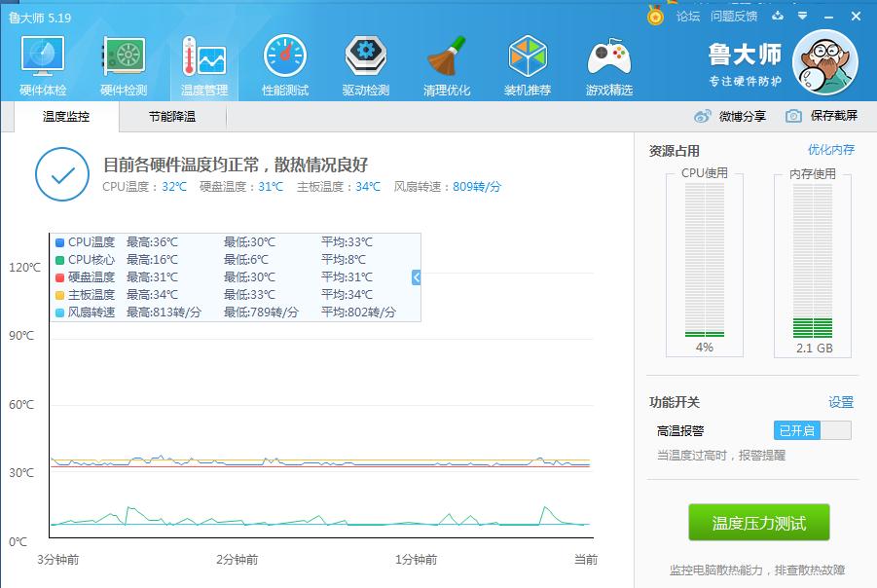Collapse the chart legend panel arrow

[417, 276]
